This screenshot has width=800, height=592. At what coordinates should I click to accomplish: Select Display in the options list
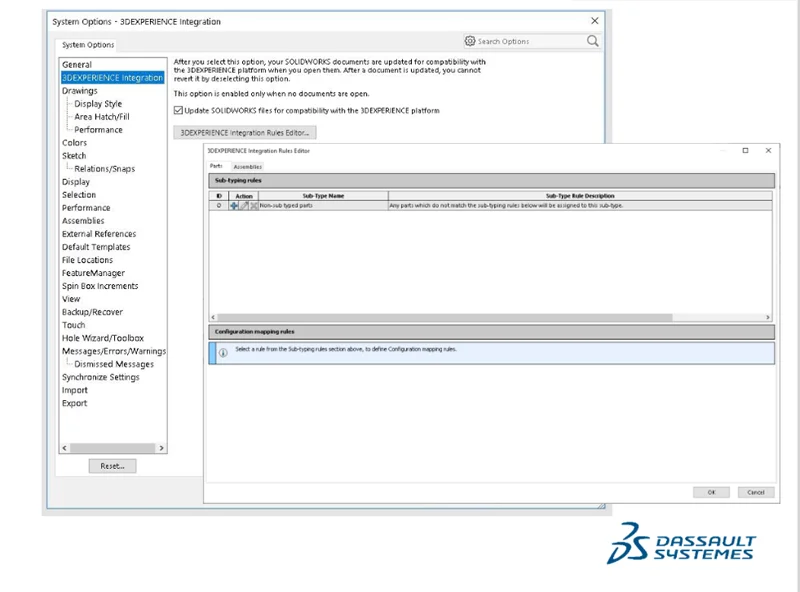[76, 182]
